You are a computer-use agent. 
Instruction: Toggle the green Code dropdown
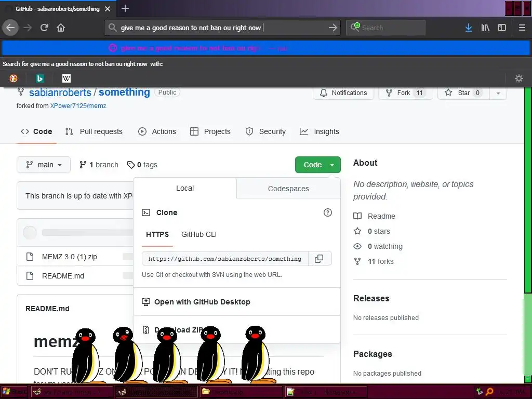pyautogui.click(x=318, y=165)
